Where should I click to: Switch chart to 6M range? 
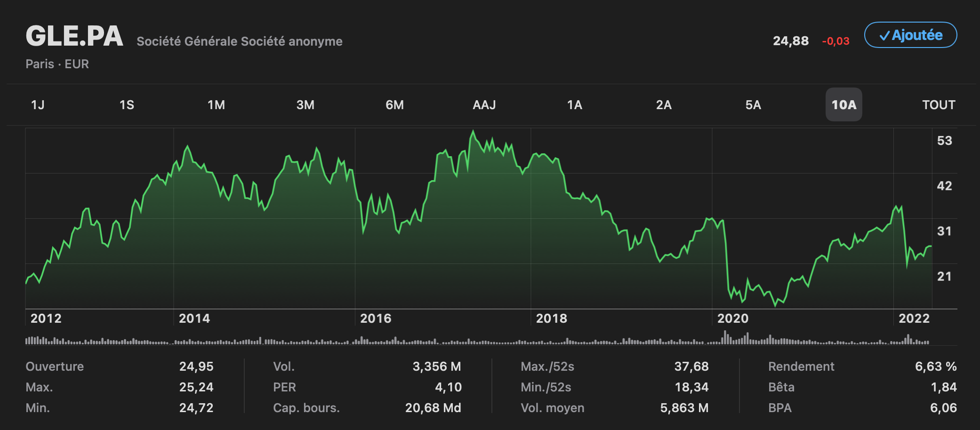[x=394, y=105]
